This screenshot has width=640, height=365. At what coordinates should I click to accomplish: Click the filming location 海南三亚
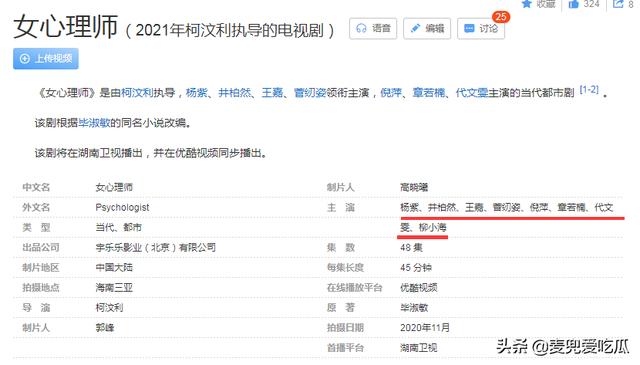(114, 287)
